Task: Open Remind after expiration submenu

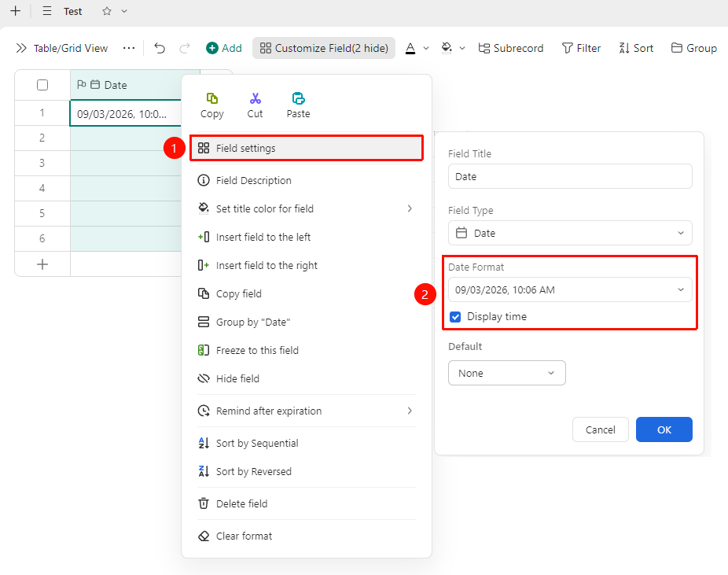Action: (x=307, y=411)
